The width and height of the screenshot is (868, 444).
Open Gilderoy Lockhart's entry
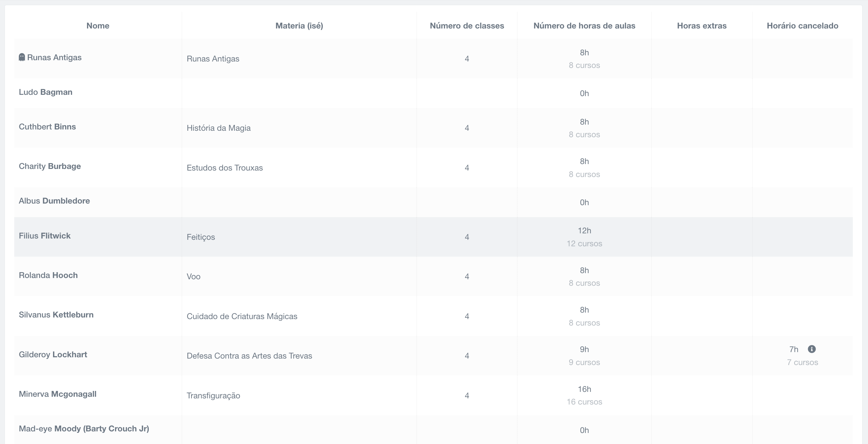[53, 354]
